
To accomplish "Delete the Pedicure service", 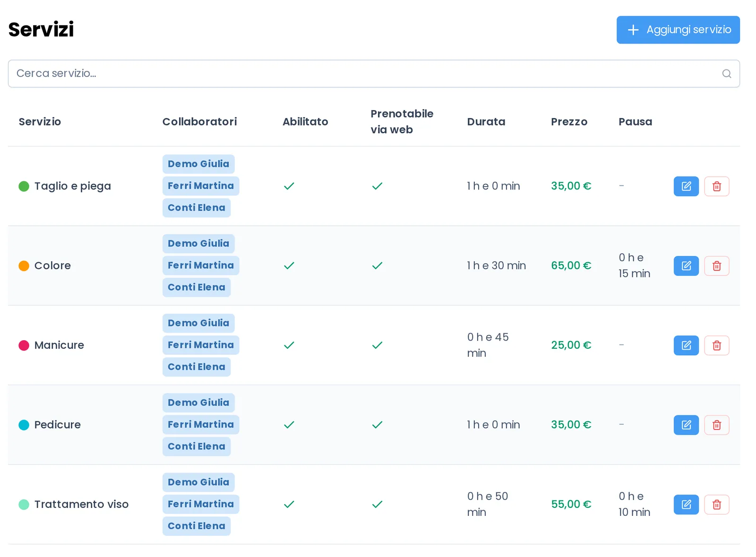I will click(717, 425).
